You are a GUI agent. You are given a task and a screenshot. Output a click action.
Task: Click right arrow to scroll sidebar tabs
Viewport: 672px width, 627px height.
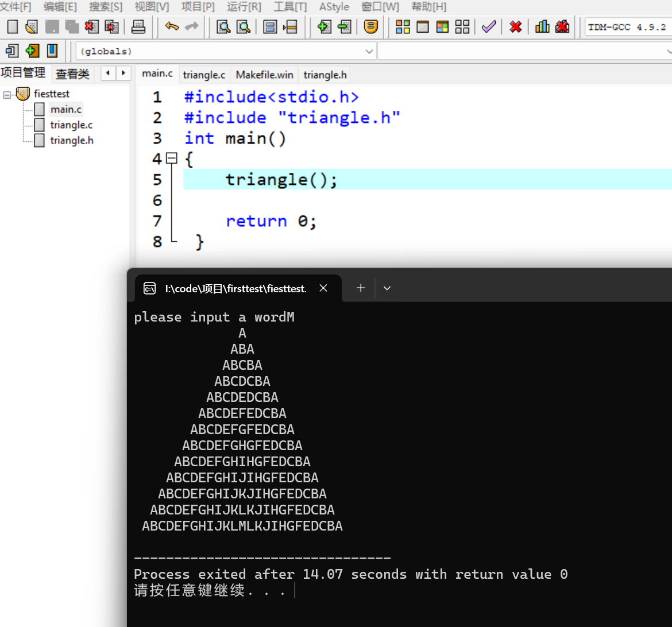[123, 73]
